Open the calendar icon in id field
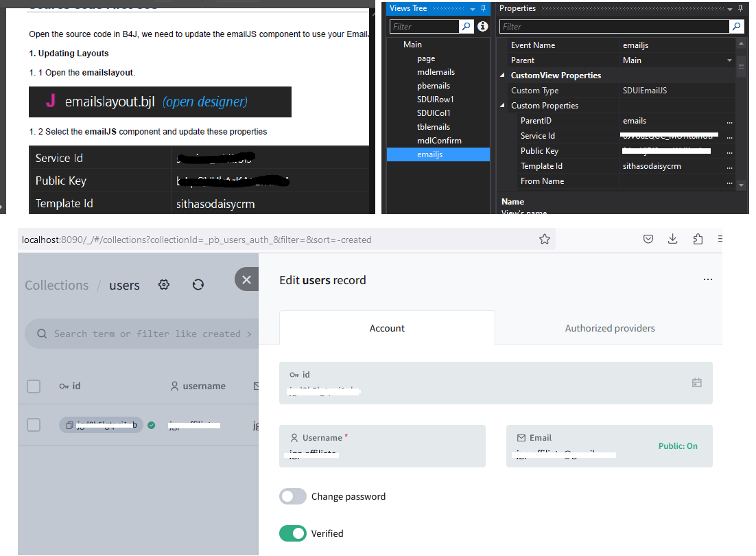The width and height of the screenshot is (756, 556). (697, 382)
